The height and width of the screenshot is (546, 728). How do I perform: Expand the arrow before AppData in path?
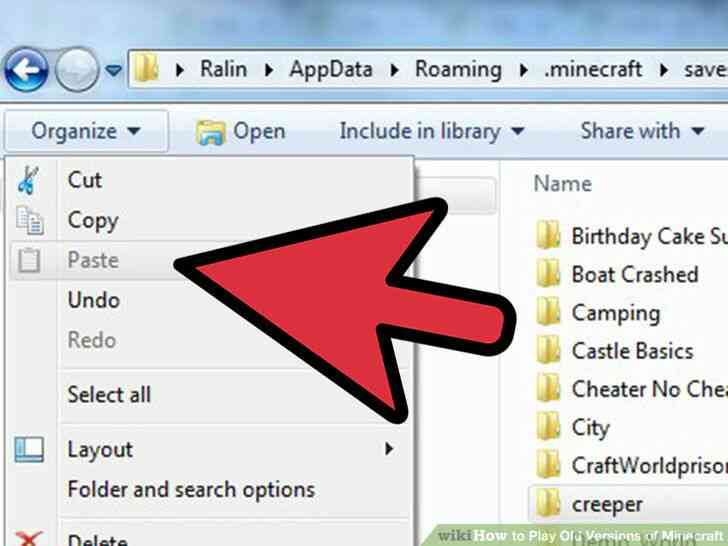[269, 70]
